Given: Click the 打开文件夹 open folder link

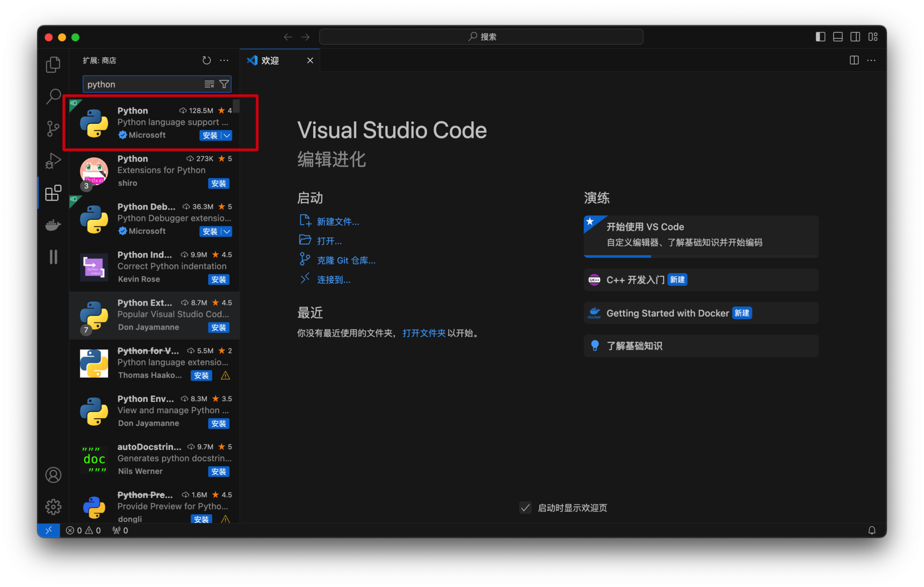Looking at the screenshot, I should [424, 333].
